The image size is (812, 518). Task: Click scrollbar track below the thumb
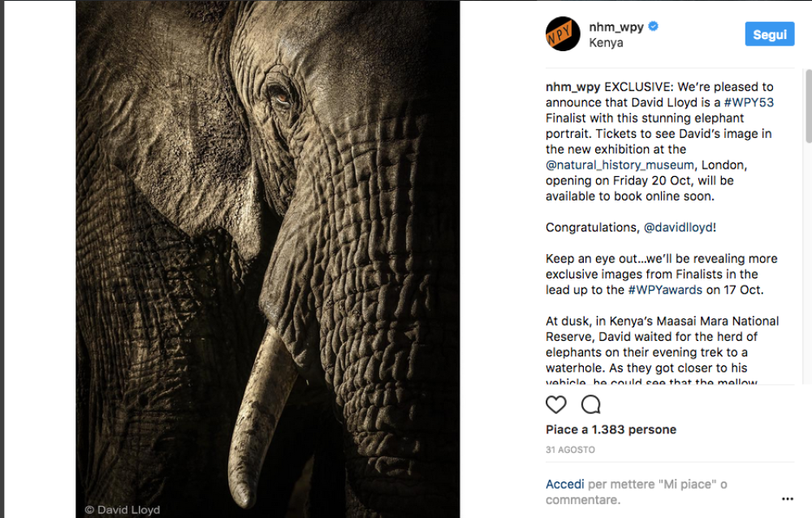[x=807, y=284]
